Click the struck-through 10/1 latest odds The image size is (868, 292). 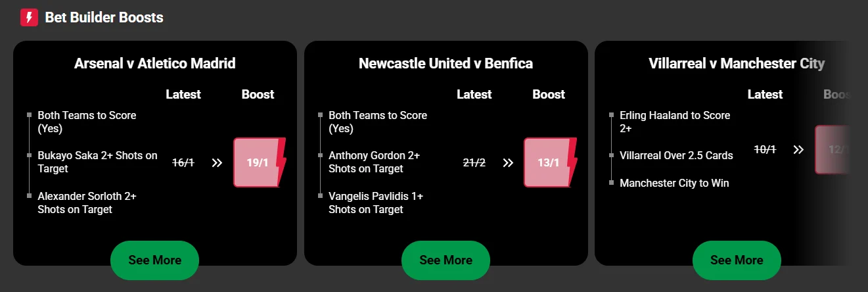tap(765, 150)
